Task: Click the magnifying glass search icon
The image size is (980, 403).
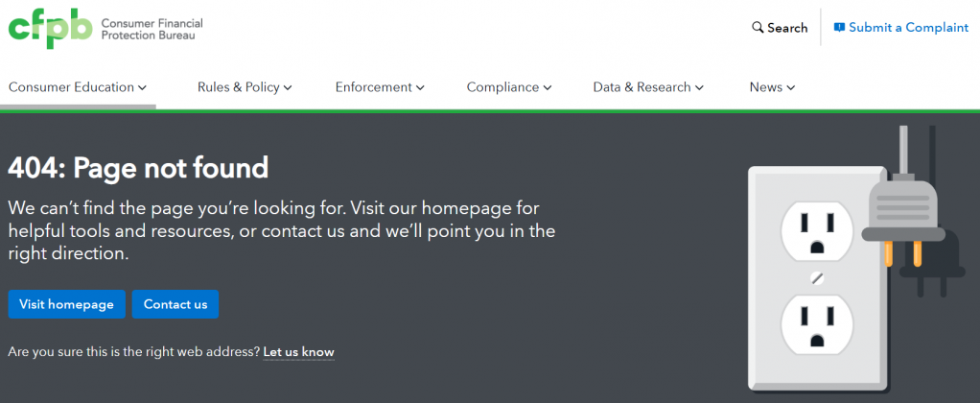Action: click(758, 28)
